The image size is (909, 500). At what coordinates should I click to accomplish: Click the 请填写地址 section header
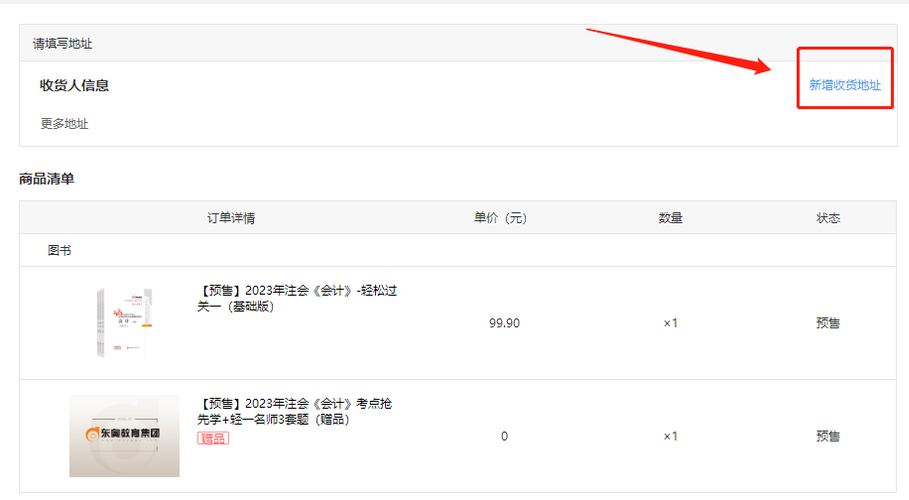point(62,44)
